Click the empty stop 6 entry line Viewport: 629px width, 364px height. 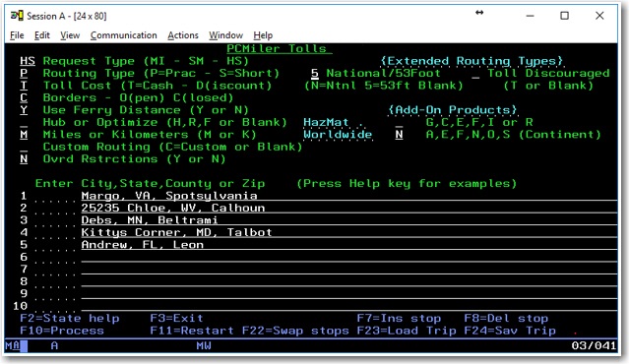tap(349, 257)
